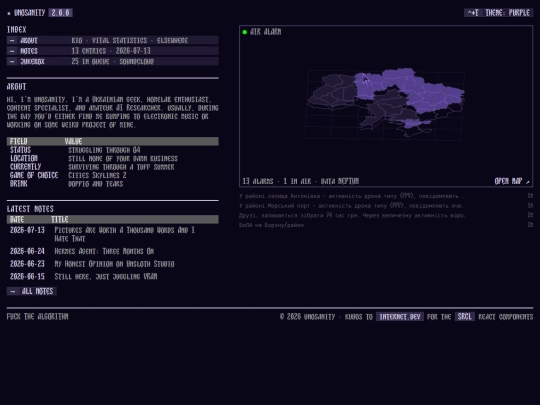Image resolution: width=540 pixels, height=405 pixels.
Task: Open note 'My Honest Opinion on Unsloth Studio'
Action: click(114, 264)
